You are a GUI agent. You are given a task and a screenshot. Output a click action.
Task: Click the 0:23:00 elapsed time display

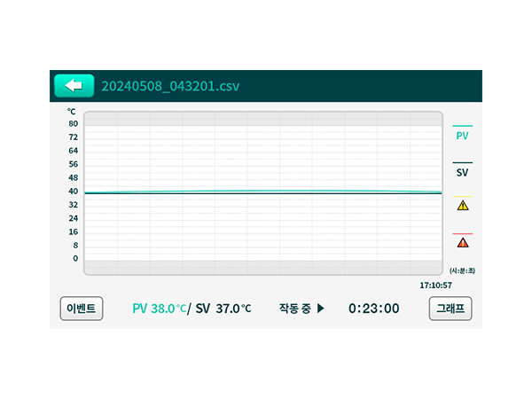373,309
